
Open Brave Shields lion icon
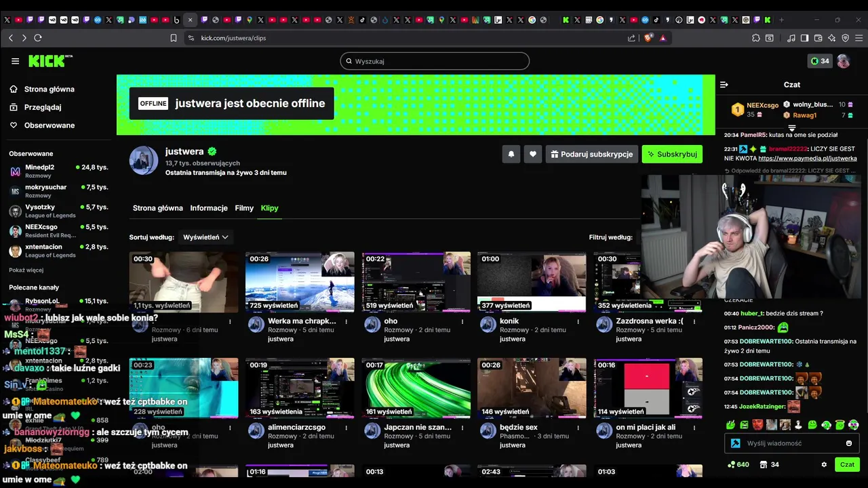[x=647, y=38]
